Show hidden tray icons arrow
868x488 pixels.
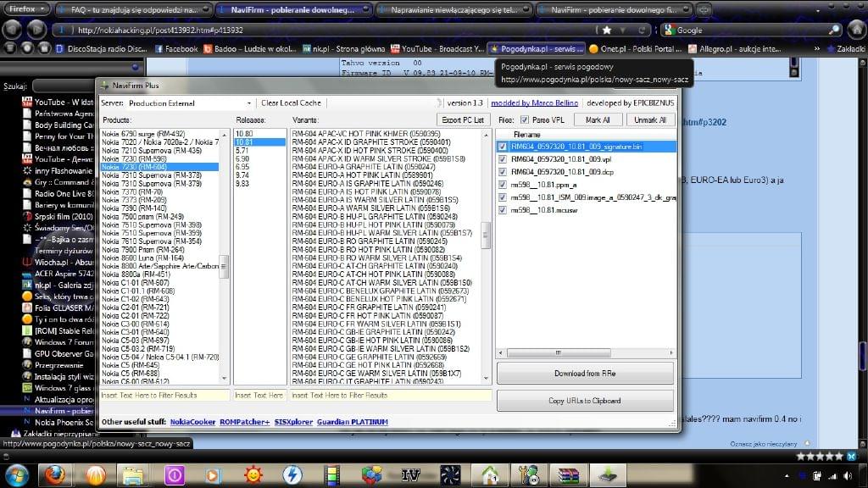point(787,476)
